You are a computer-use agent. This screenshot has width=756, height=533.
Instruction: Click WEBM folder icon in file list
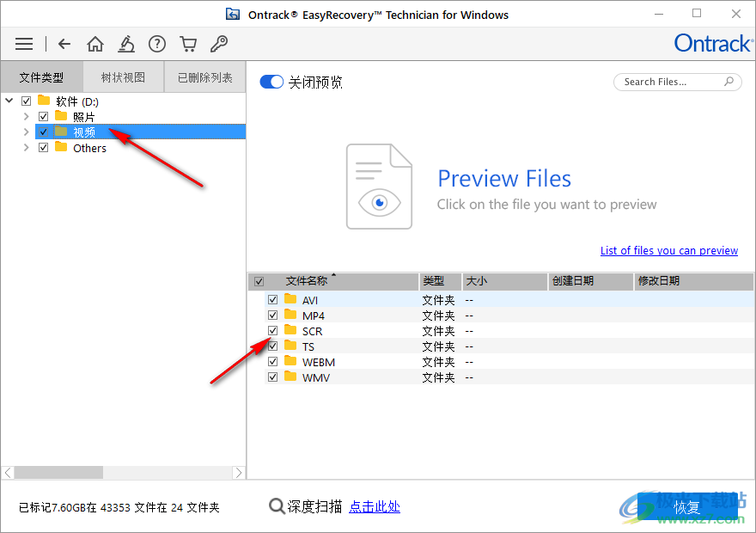(x=290, y=361)
